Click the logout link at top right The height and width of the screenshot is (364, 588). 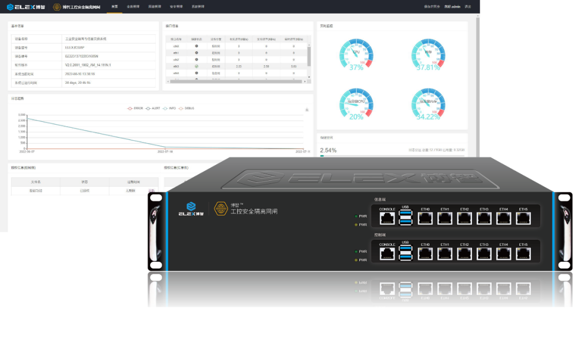click(468, 7)
